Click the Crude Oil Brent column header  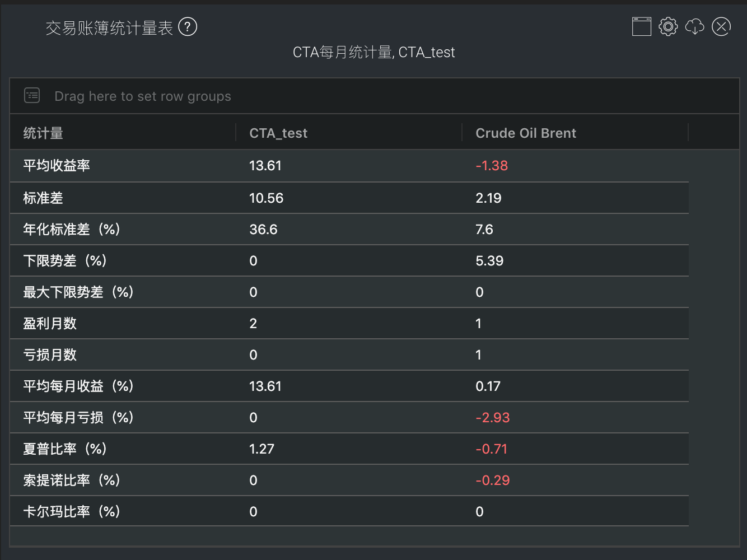click(x=525, y=133)
